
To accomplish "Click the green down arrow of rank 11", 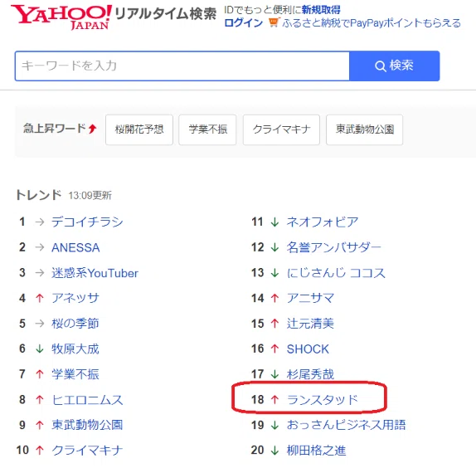I will (x=274, y=222).
